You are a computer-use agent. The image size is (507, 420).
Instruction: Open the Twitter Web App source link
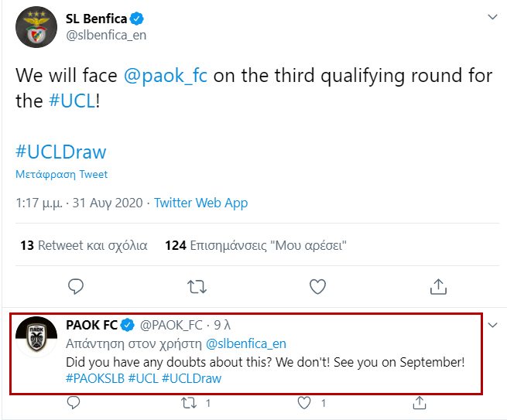tap(200, 203)
